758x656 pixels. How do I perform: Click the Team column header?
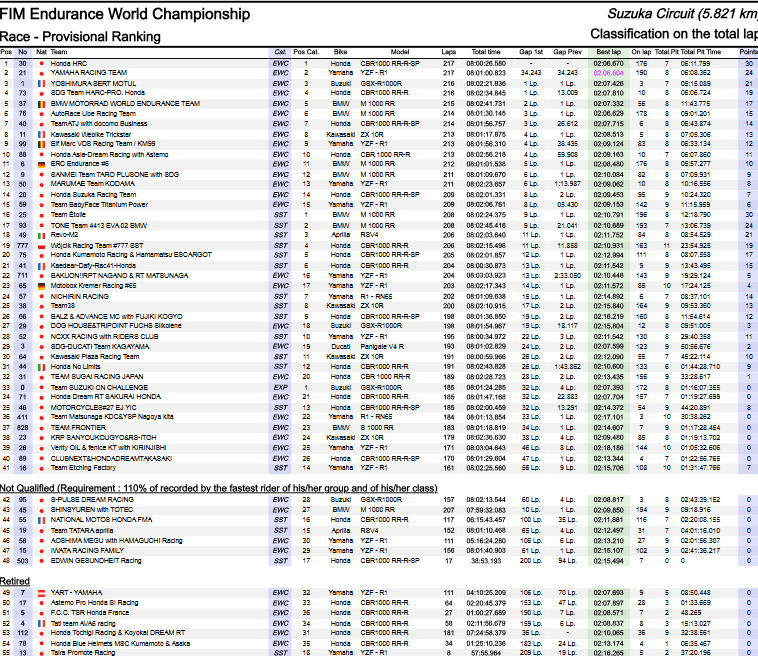tap(59, 52)
